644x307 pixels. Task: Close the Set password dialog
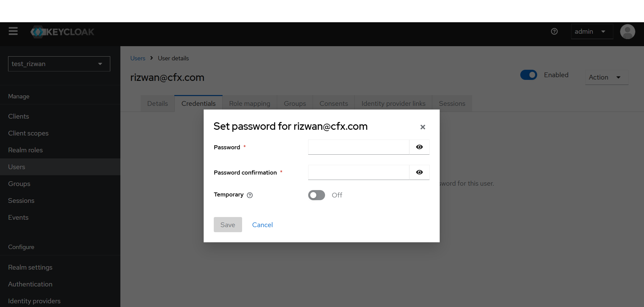pos(423,127)
